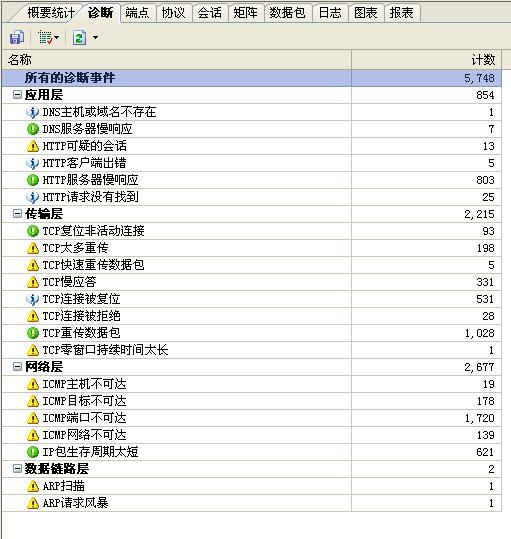Click the warning icon beside TCP连接被拒绝
511x539 pixels.
point(33,316)
